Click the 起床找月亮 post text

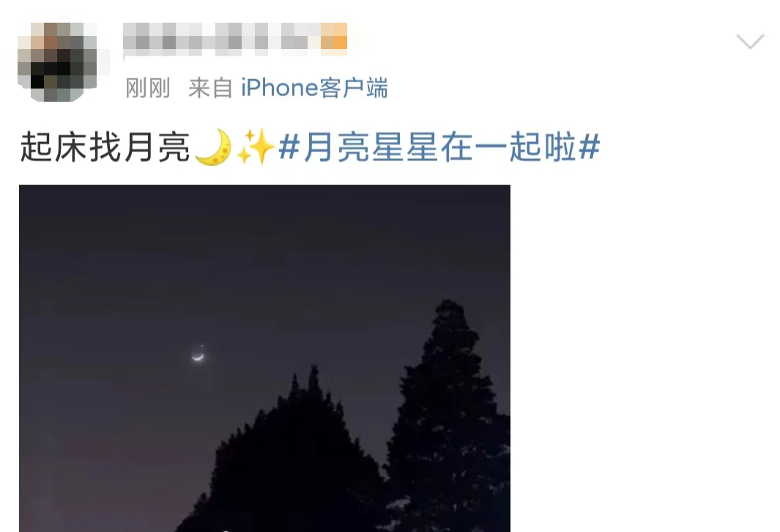[105, 147]
